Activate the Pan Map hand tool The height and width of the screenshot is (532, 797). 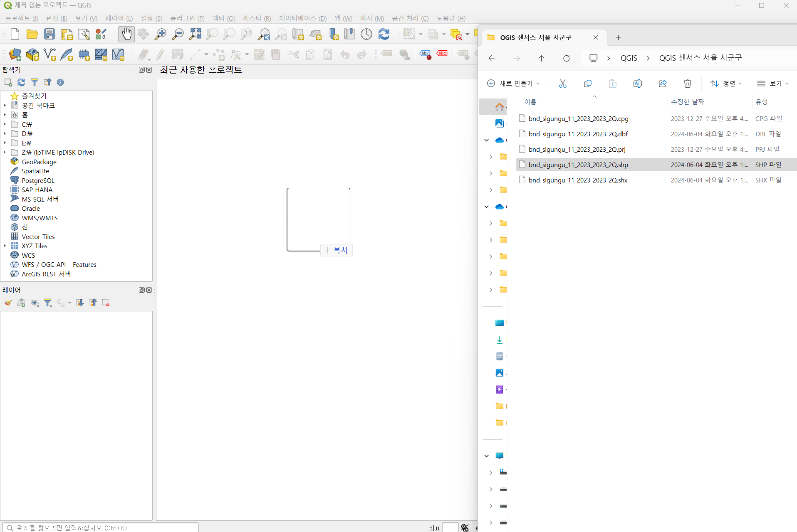pyautogui.click(x=126, y=34)
